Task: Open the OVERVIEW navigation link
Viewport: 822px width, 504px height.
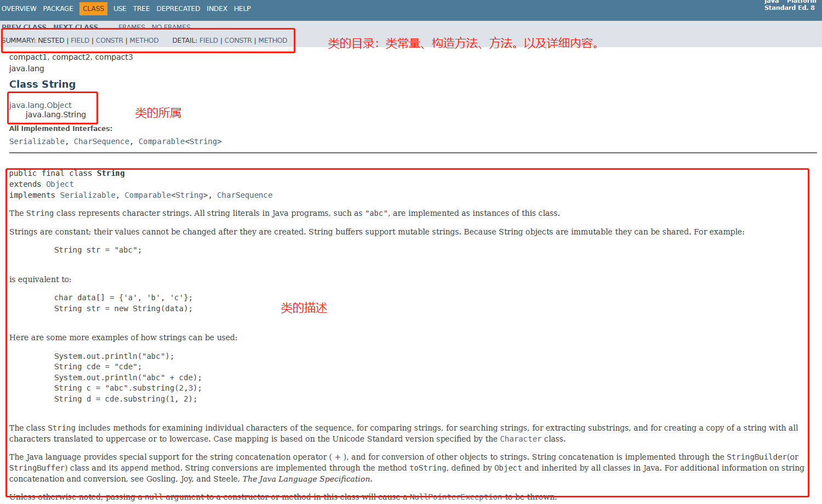Action: click(x=19, y=9)
